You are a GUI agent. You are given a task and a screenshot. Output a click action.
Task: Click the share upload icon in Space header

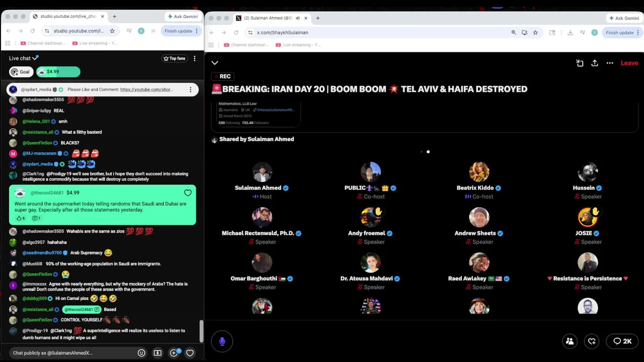(x=595, y=63)
